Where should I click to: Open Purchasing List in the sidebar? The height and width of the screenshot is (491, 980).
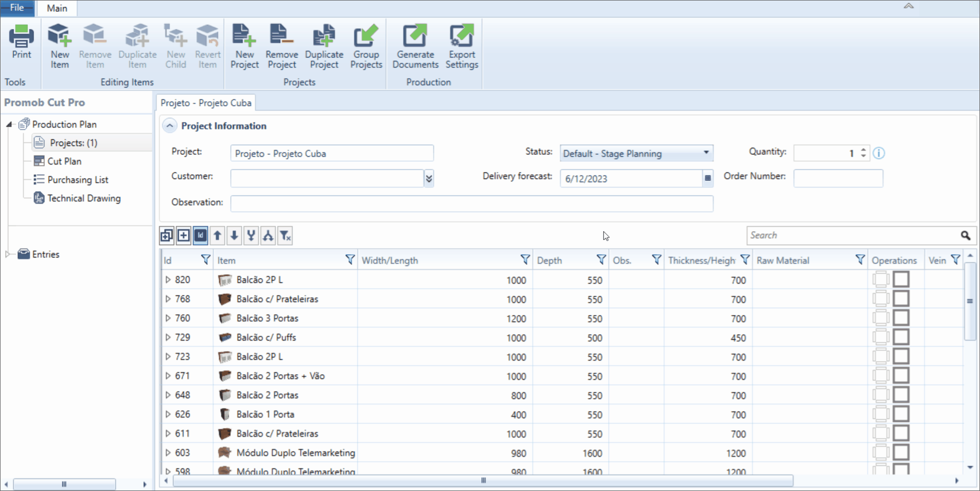(x=77, y=179)
